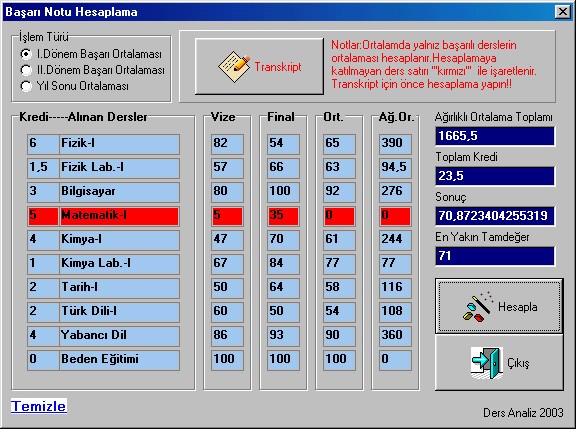This screenshot has height=429, width=576.
Task: Click the Ağ.Or. field showing 360
Action: [x=395, y=336]
